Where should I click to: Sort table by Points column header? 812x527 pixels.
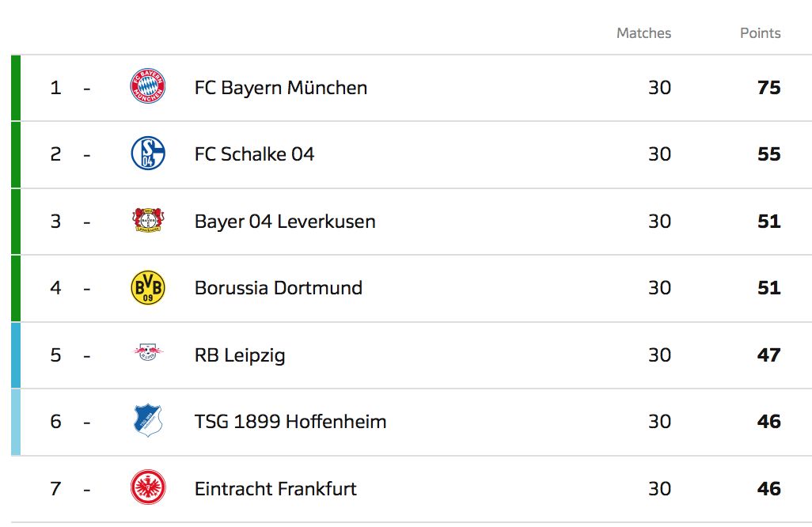[x=760, y=33]
